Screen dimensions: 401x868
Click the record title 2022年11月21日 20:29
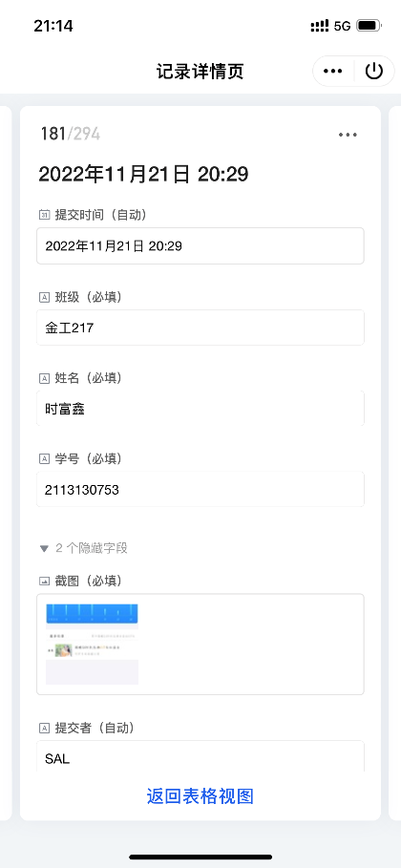pos(143,175)
